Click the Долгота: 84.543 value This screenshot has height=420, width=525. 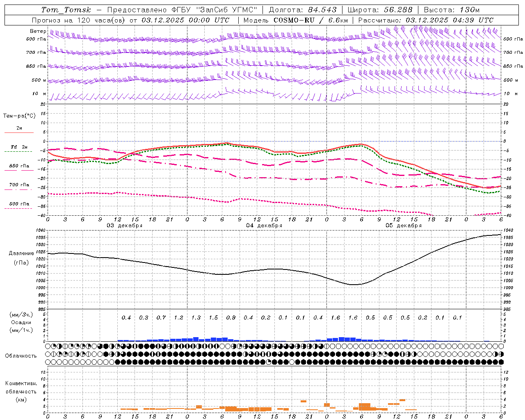pyautogui.click(x=303, y=10)
